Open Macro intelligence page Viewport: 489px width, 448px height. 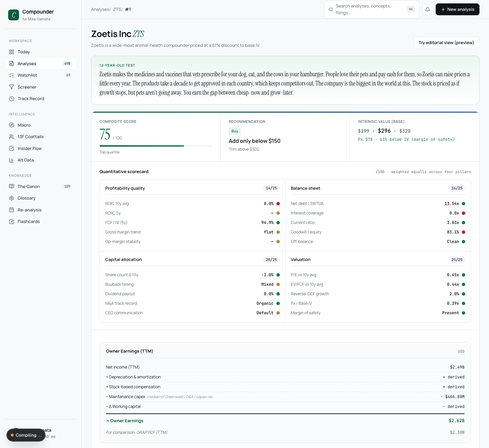coord(40,125)
